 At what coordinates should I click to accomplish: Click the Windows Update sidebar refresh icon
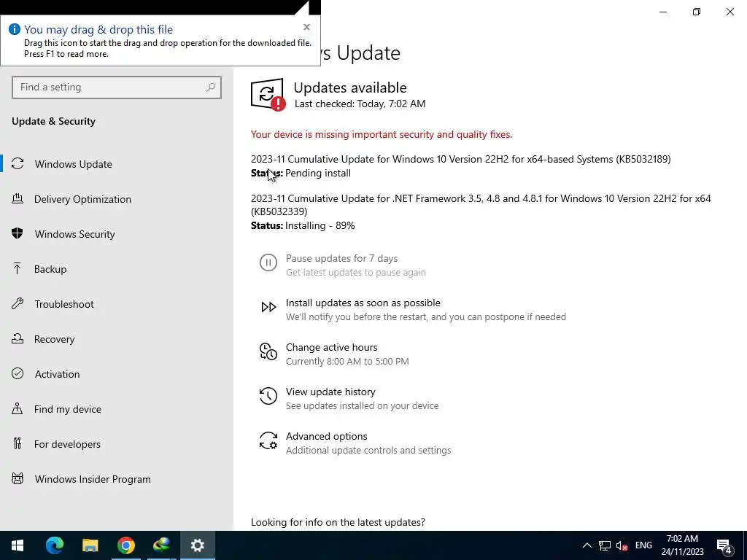18,163
